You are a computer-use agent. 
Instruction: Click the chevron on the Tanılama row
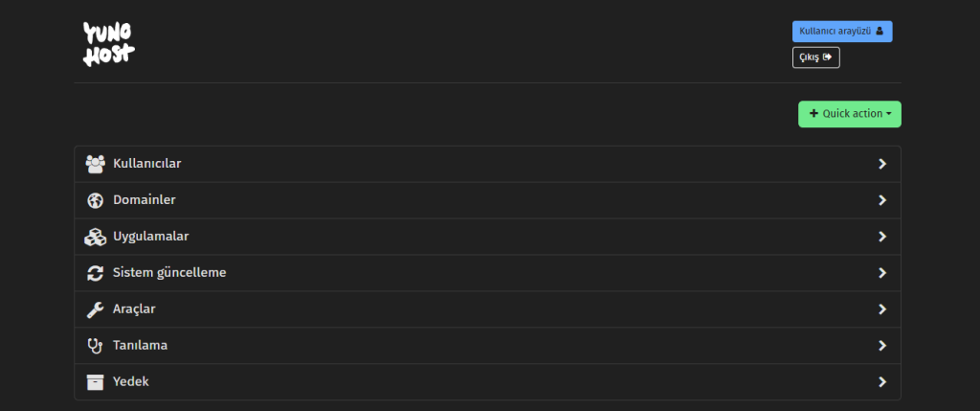tap(881, 345)
